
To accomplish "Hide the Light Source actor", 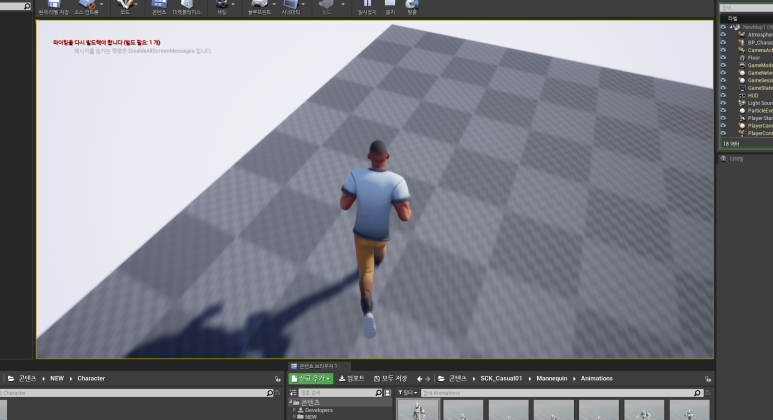I will [723, 103].
